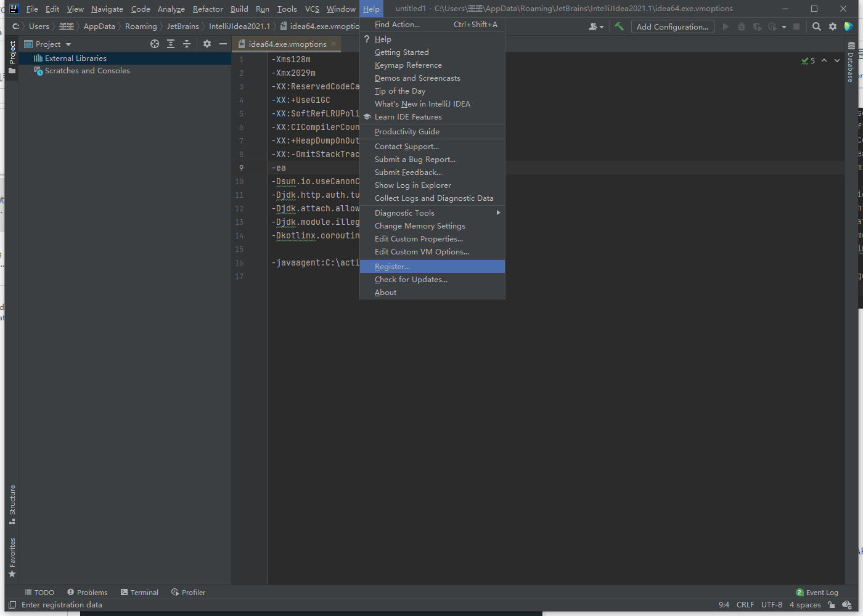The width and height of the screenshot is (863, 616).
Task: Click the colorful plugin icon in top-right toolbar
Action: tap(849, 26)
